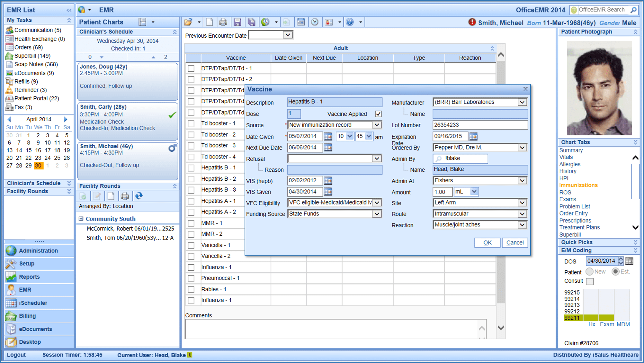Click the OfficeEMR Search magnifier icon
Image resolution: width=644 pixels, height=363 pixels.
coord(633,10)
